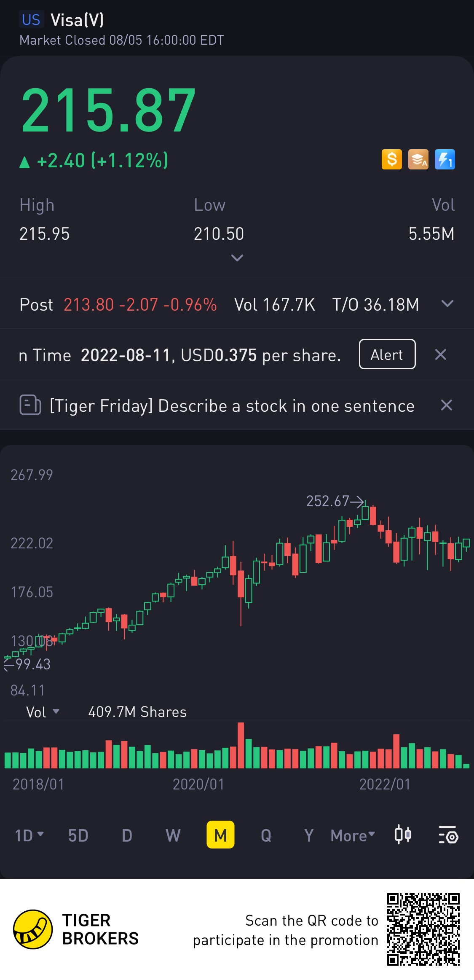Tap the orange dollar sign badge icon
Screen dimensions: 474x980
pyautogui.click(x=391, y=160)
